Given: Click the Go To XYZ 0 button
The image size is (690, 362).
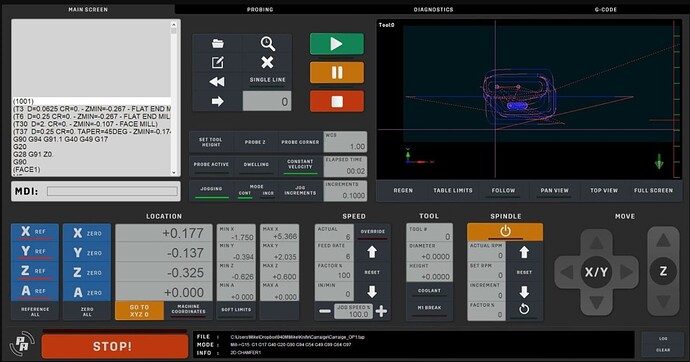Looking at the screenshot, I should (139, 311).
